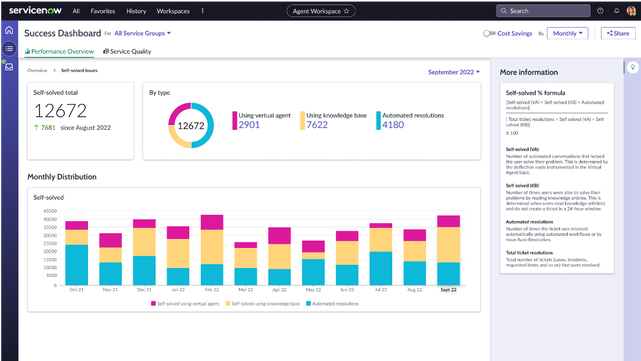641x361 pixels.
Task: Focus the Search input field
Action: click(x=543, y=11)
